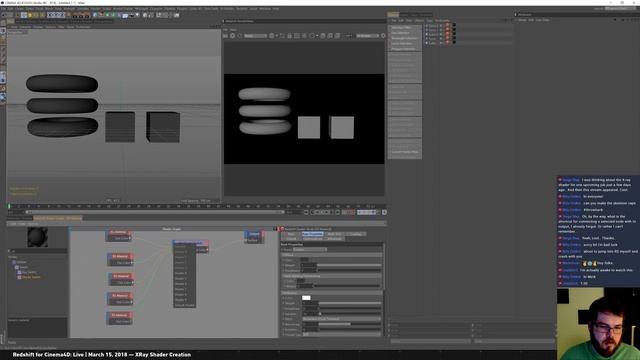Click the material preview sphere thumbnail
This screenshot has width=640, height=360.
coord(38,237)
